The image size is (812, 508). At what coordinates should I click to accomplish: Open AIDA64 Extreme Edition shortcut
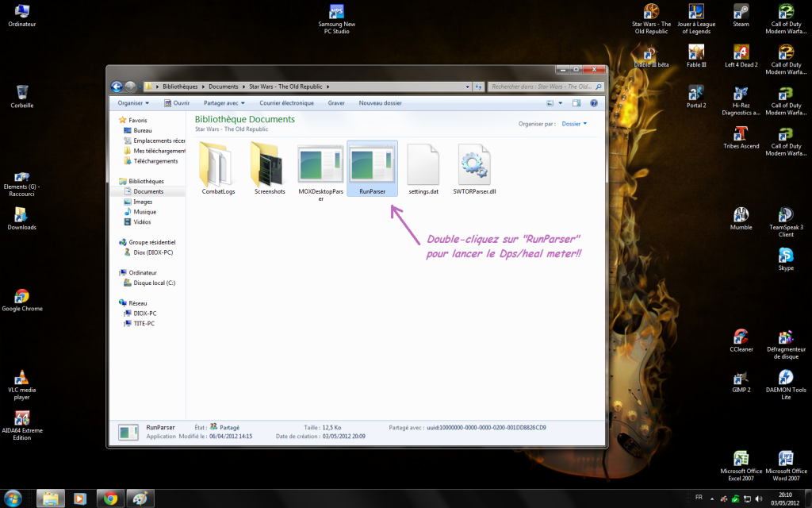coord(21,425)
